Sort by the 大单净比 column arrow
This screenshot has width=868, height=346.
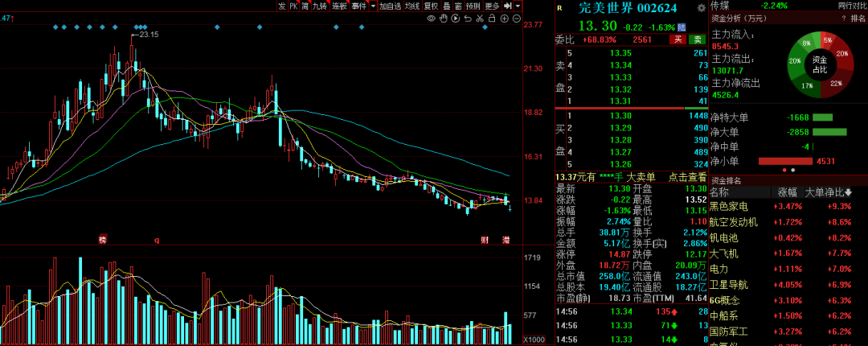point(848,193)
